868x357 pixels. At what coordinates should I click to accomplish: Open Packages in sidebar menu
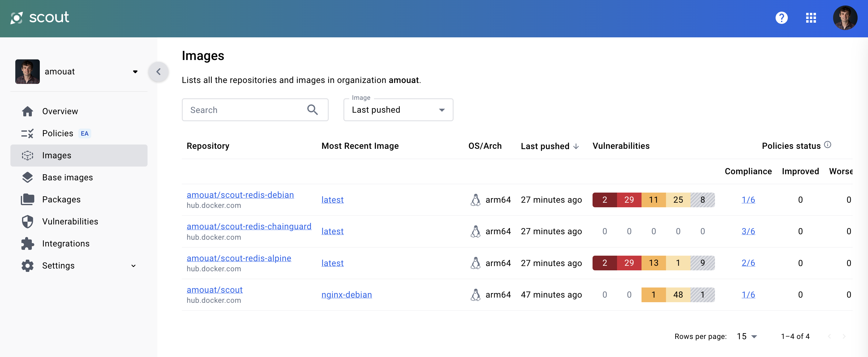[x=61, y=199]
